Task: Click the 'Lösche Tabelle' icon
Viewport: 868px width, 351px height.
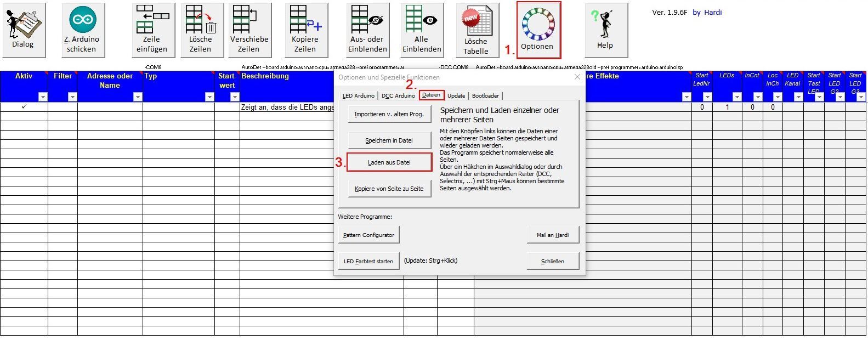Action: [x=476, y=31]
